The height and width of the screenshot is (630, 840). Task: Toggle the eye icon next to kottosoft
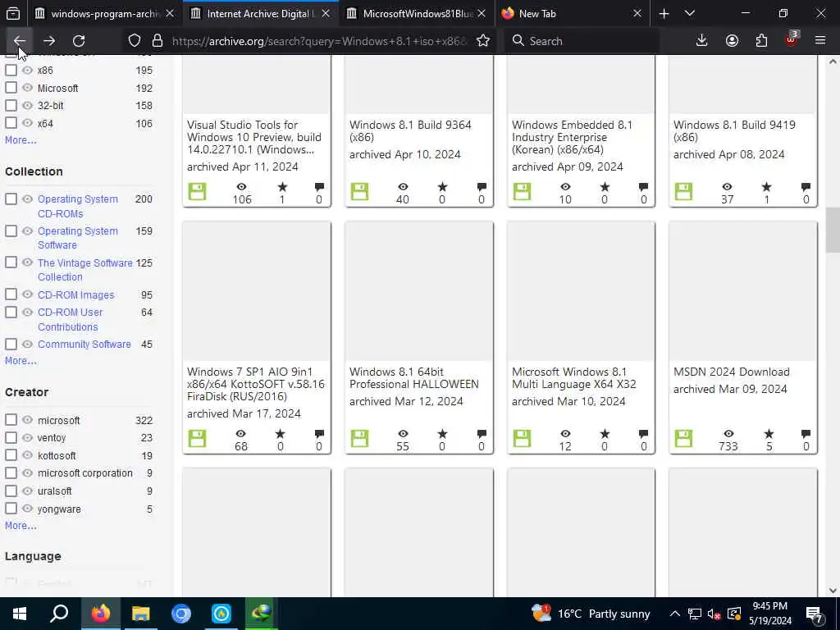click(27, 454)
